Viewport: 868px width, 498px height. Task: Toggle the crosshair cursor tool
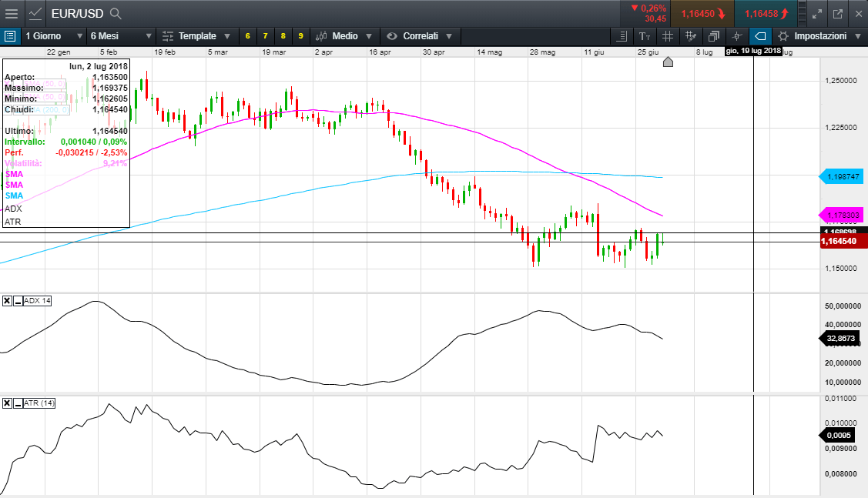pyautogui.click(x=737, y=36)
